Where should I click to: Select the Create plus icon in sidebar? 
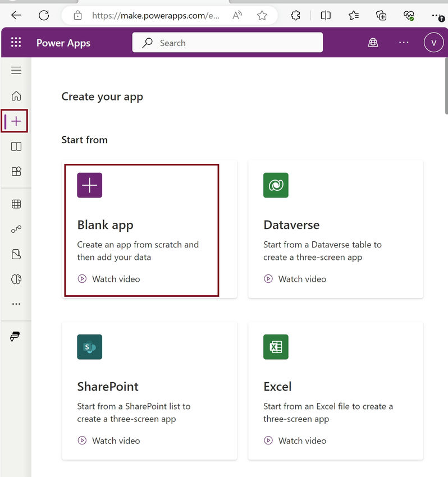click(16, 121)
